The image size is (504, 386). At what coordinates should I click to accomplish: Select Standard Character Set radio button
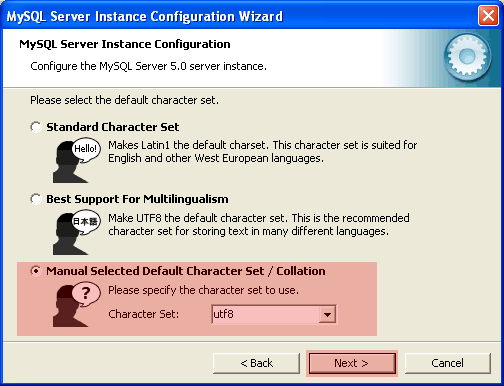click(x=36, y=127)
